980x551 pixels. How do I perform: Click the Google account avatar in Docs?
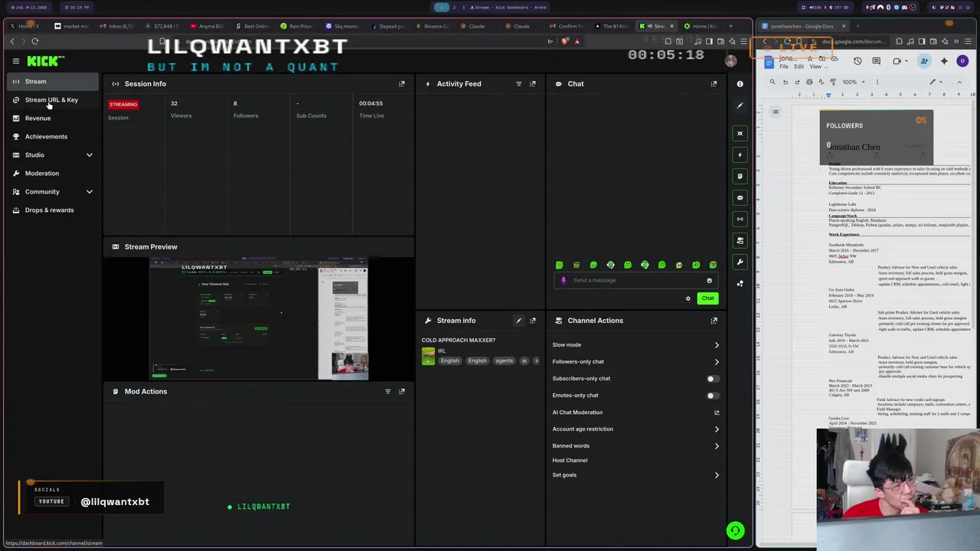(962, 61)
